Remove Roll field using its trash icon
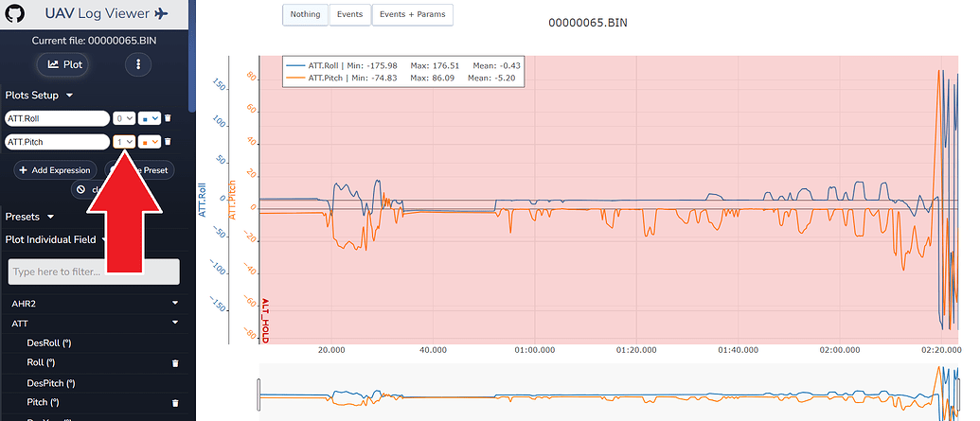Viewport: 980px width, 421px height. click(x=175, y=362)
